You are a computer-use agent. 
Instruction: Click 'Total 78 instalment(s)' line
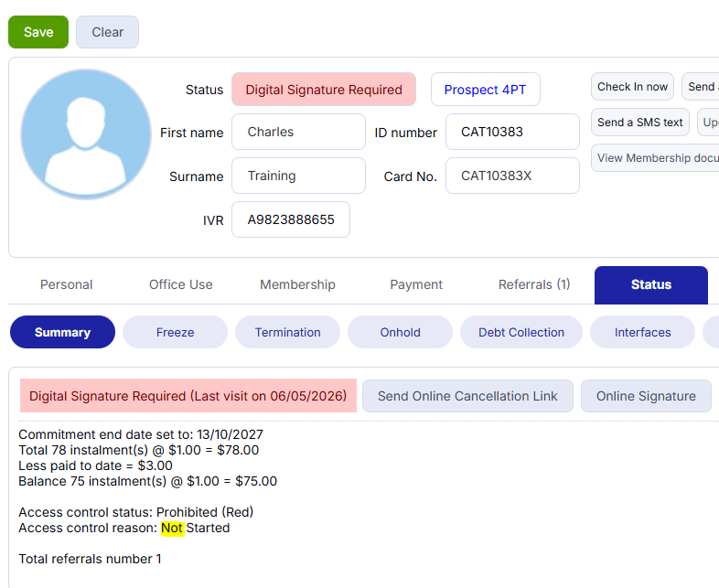(138, 450)
